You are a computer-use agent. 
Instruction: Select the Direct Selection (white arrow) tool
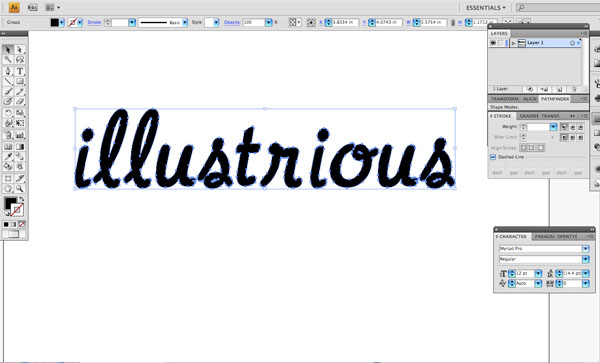click(20, 50)
